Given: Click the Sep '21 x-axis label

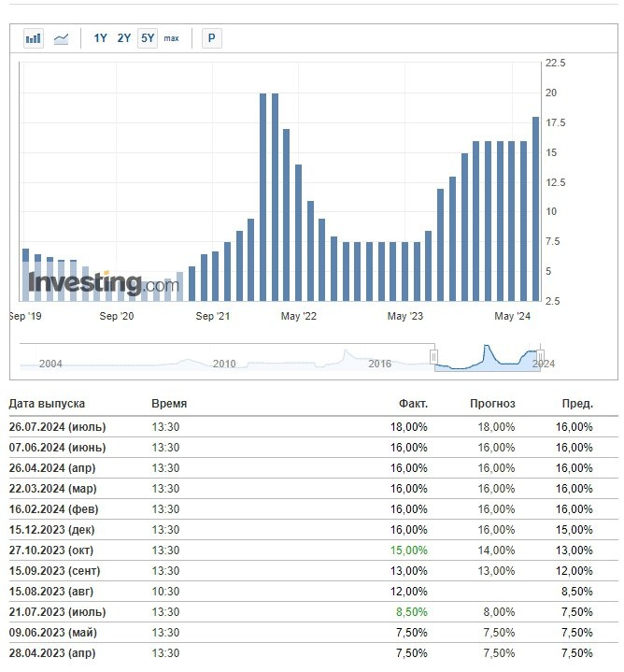Looking at the screenshot, I should coord(212,316).
